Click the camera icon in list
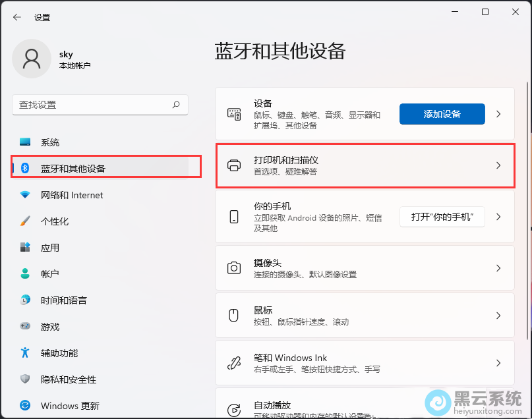Screen dimensions: 532x419 (234, 268)
